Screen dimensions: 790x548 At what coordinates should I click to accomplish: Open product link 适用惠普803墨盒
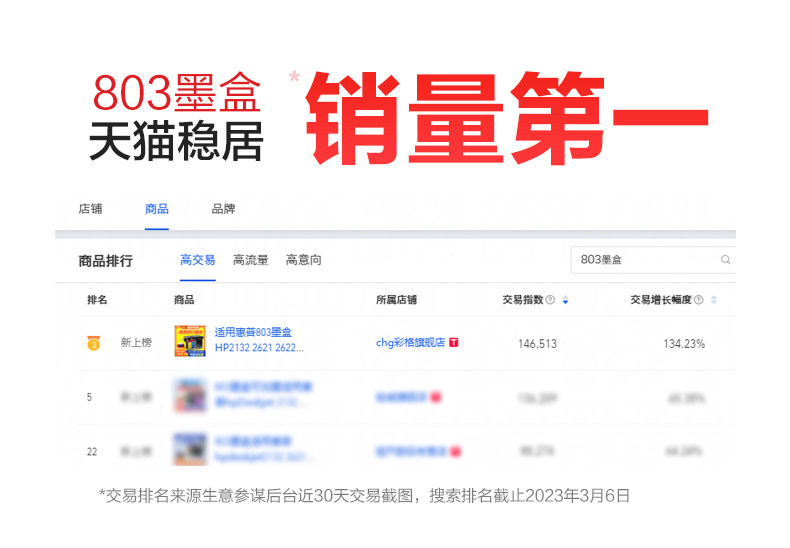(x=259, y=340)
